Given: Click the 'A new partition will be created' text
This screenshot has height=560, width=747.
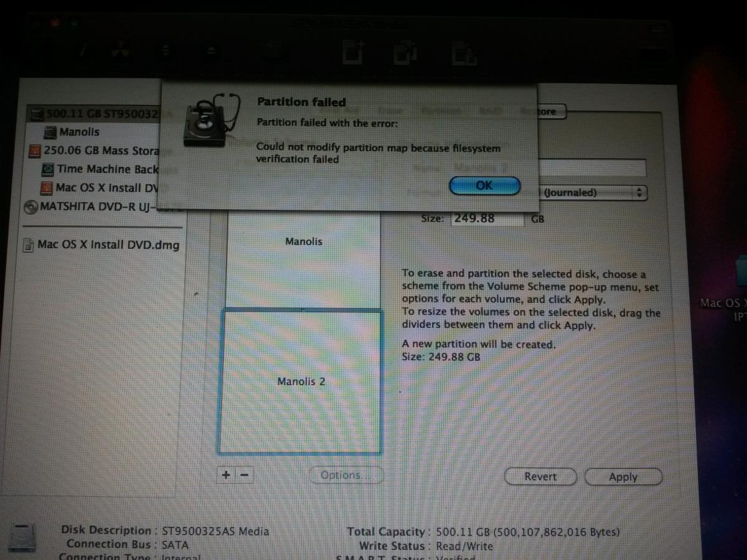Looking at the screenshot, I should tap(478, 344).
